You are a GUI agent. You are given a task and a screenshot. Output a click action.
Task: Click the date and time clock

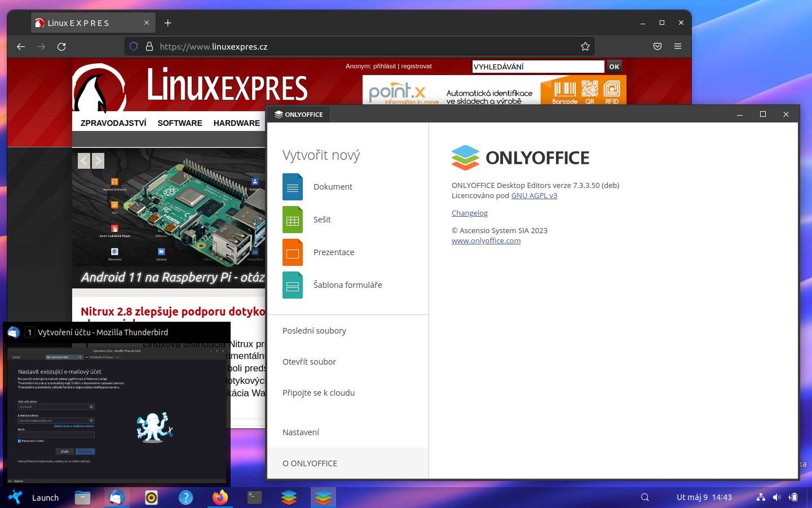pyautogui.click(x=704, y=497)
